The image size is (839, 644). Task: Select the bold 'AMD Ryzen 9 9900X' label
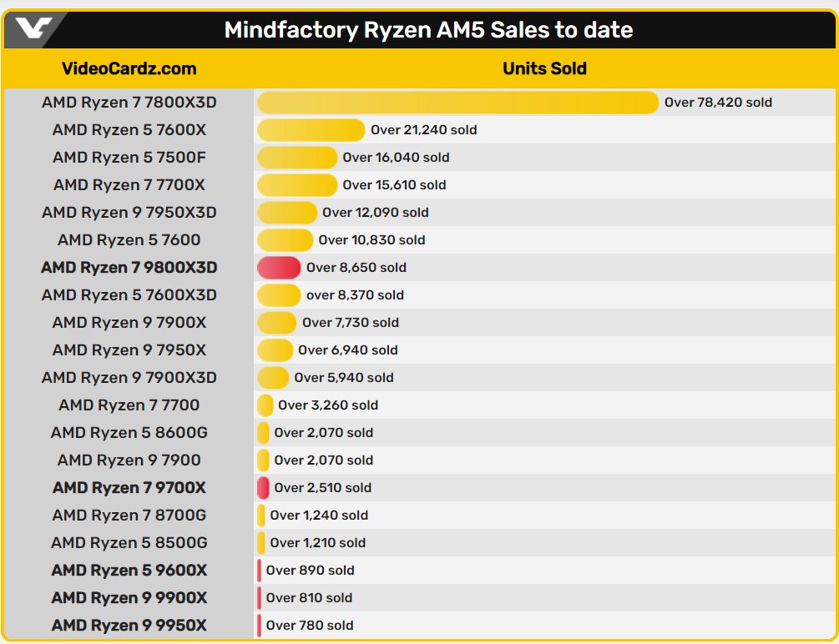tap(129, 598)
